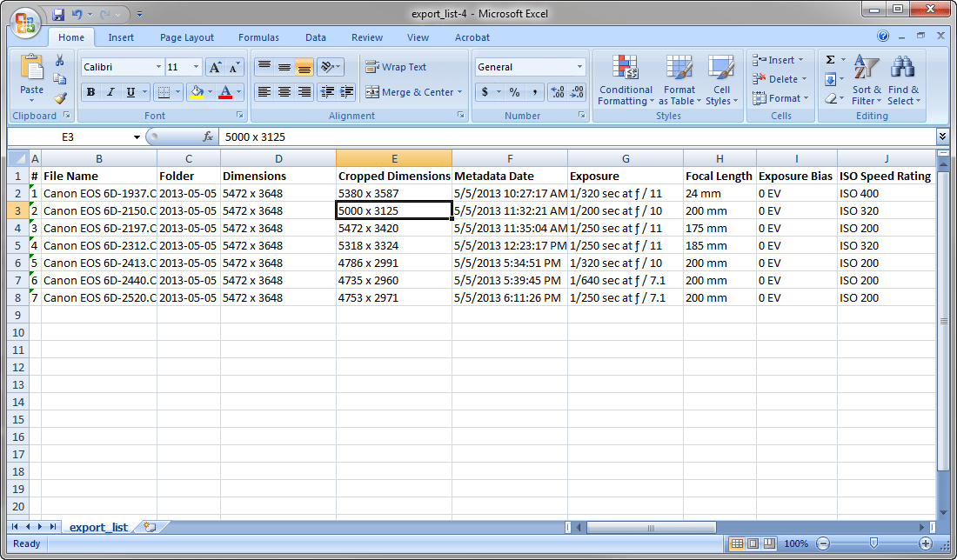Open the General number format dropdown
Image resolution: width=957 pixels, height=560 pixels.
529,66
